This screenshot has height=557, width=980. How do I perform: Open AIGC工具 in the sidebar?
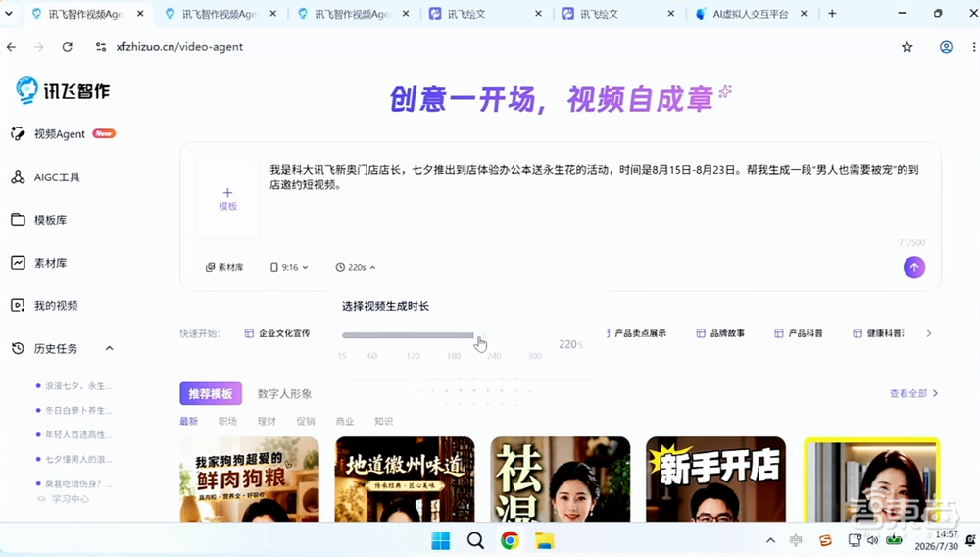tap(46, 177)
